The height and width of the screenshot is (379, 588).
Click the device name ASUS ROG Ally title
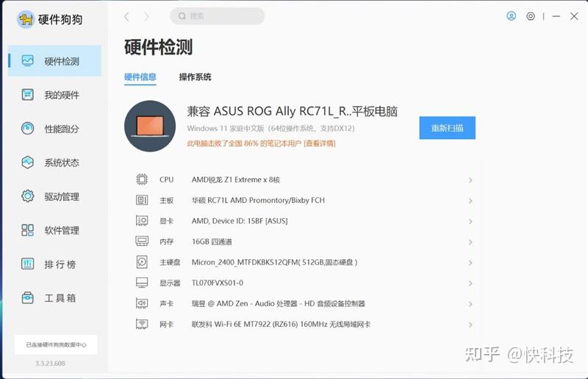[x=292, y=111]
